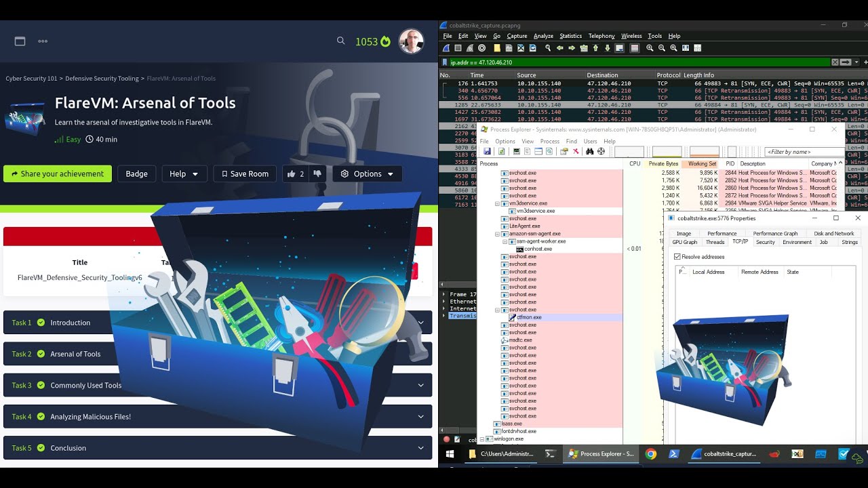Open Wireshark Analyze menu
868x488 pixels.
543,36
